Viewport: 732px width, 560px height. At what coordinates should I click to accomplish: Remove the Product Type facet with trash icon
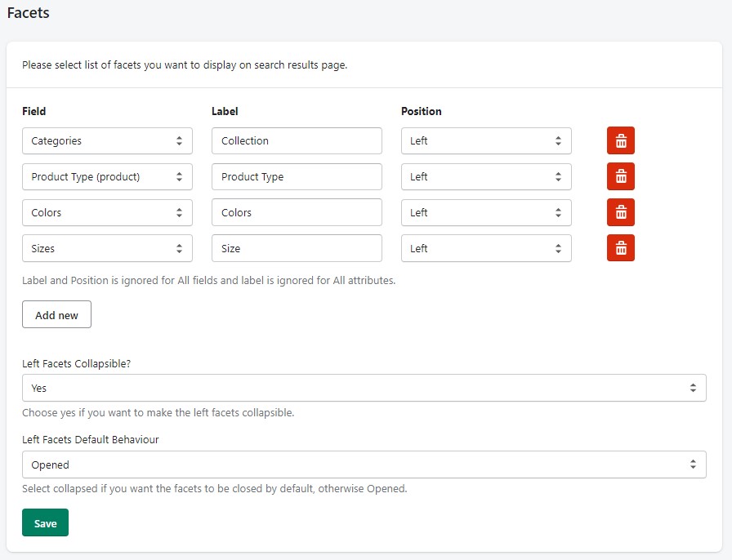(620, 176)
